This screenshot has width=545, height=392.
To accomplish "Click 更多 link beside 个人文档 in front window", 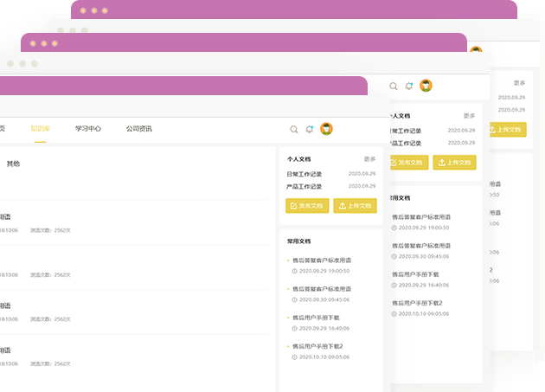I will click(x=369, y=159).
